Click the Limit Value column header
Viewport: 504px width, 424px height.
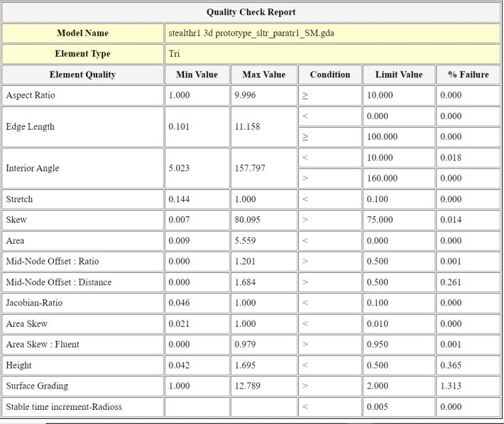[399, 74]
